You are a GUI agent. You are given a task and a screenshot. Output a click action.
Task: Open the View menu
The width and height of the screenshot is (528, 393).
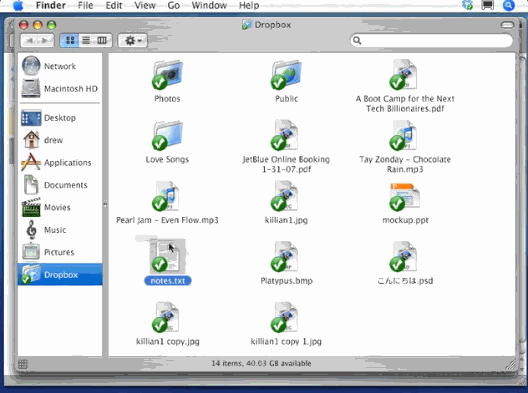[145, 5]
